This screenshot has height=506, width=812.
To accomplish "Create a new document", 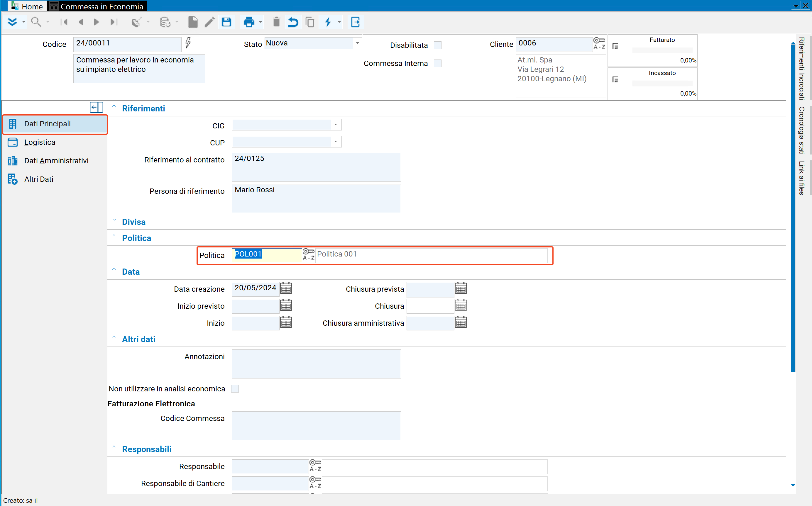I will coord(193,22).
